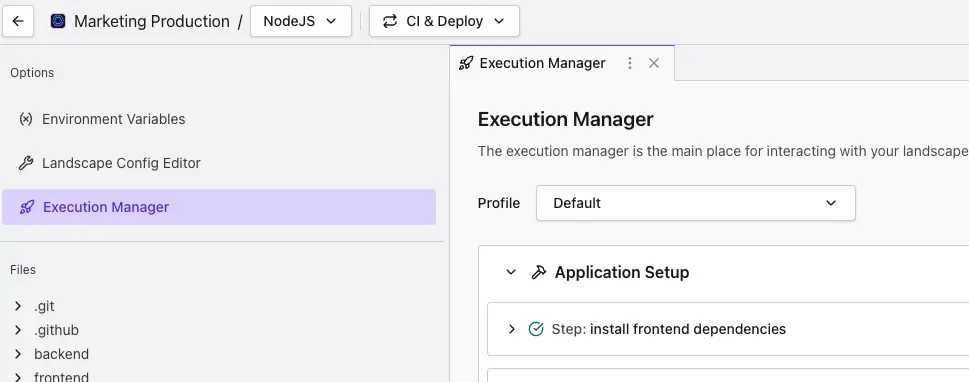
Task: Expand the install frontend dependencies step
Action: pos(511,329)
